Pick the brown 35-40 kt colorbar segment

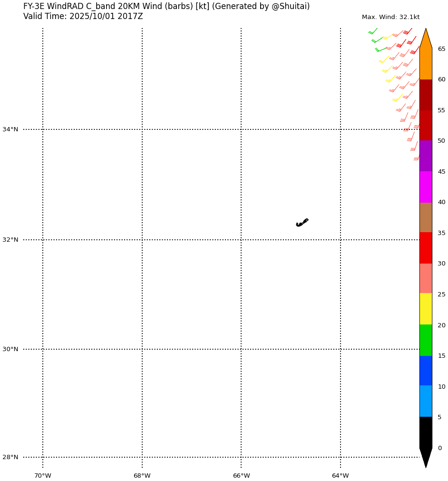(x=426, y=217)
